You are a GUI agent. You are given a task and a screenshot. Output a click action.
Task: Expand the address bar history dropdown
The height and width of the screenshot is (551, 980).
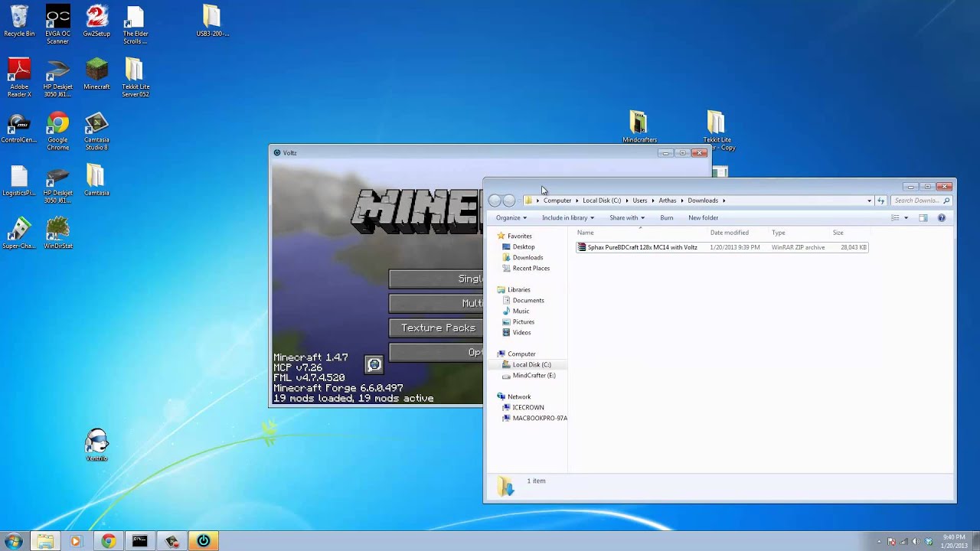coord(869,201)
